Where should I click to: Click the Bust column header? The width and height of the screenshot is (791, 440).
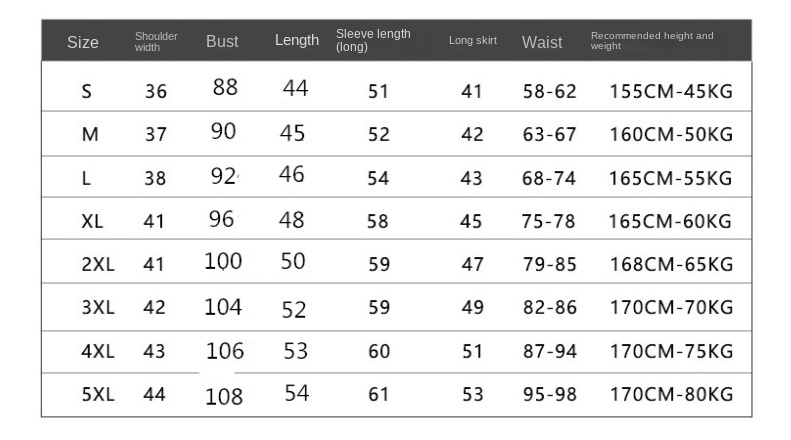click(222, 41)
